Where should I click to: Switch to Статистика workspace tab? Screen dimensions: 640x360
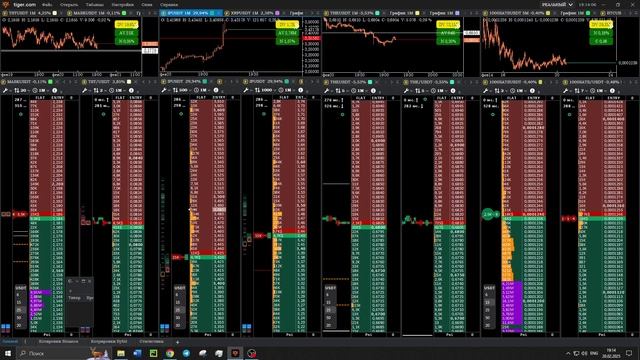click(151, 341)
